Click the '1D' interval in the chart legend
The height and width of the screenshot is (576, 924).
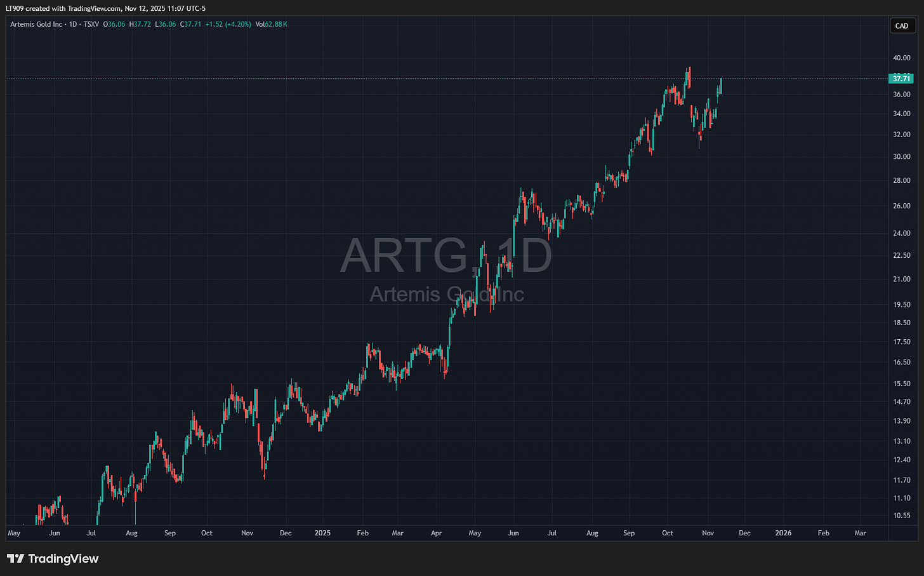(72, 24)
